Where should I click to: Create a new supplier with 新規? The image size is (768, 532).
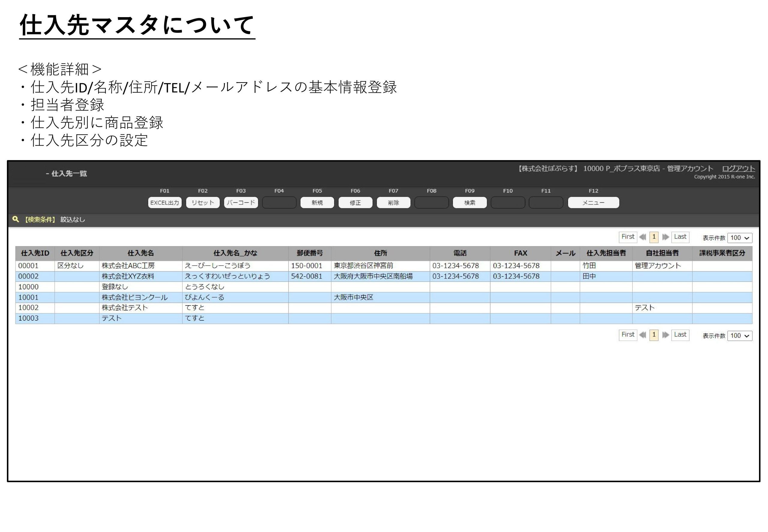click(317, 202)
